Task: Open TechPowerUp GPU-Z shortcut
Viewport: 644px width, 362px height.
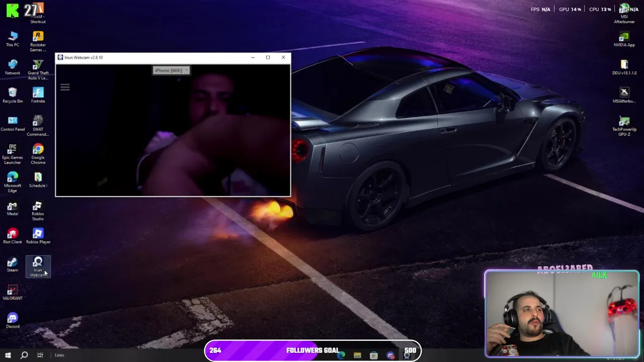Action: click(624, 126)
